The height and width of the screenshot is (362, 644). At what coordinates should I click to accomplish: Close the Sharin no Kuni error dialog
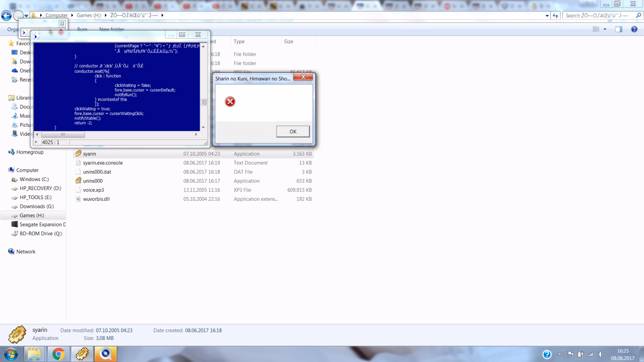coord(303,77)
